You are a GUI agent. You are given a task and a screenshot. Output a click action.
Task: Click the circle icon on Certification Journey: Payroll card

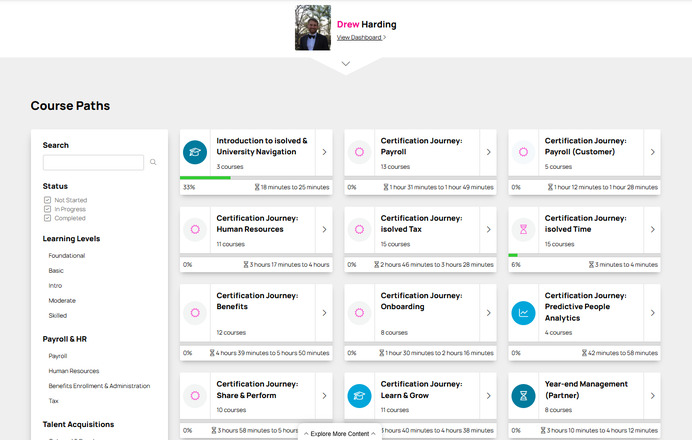(359, 152)
